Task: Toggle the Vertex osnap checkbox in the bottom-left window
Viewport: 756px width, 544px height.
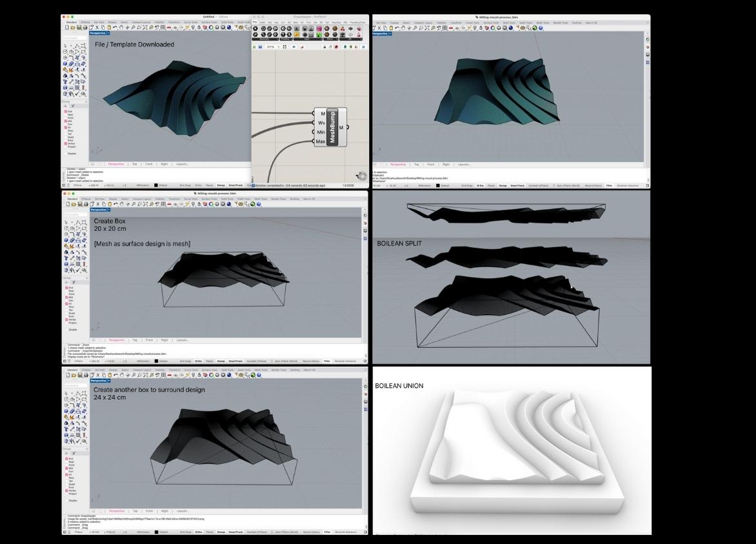Action: tap(66, 491)
